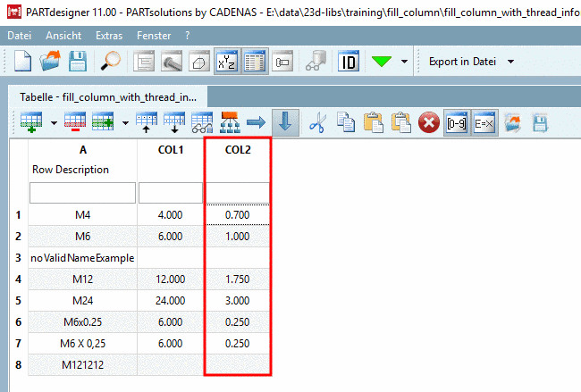This screenshot has width=581, height=392.
Task: Click cell with value 24.000
Action: click(x=171, y=301)
